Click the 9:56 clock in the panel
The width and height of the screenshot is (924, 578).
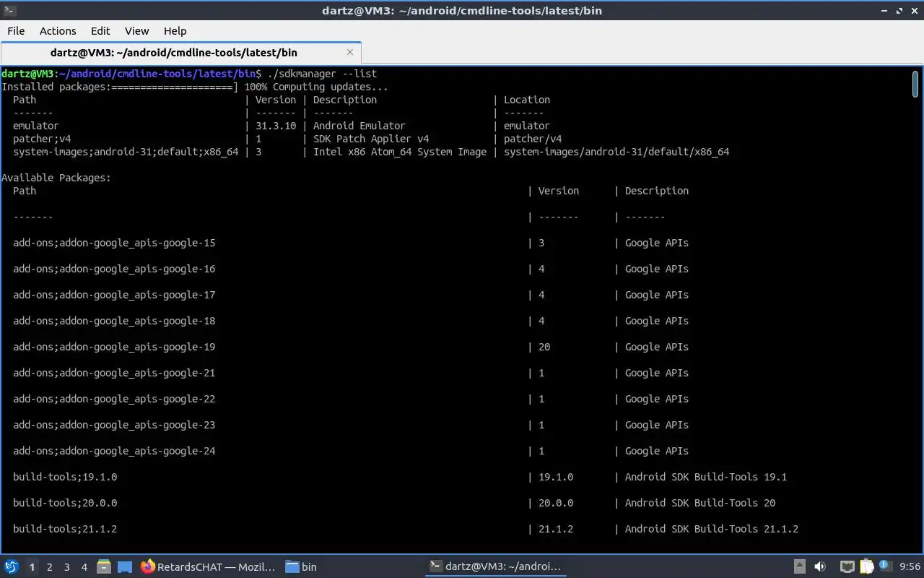(x=910, y=566)
